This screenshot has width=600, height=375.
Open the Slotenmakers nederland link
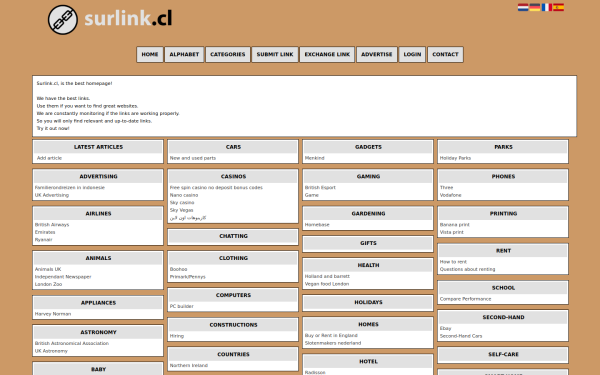click(x=333, y=343)
